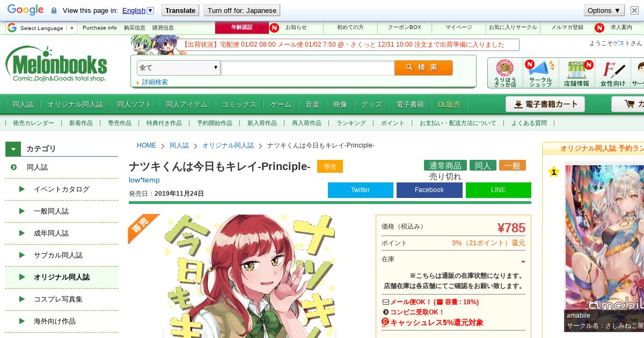The height and width of the screenshot is (338, 644).
Task: Select 海外向け作品 category
Action: (x=55, y=321)
